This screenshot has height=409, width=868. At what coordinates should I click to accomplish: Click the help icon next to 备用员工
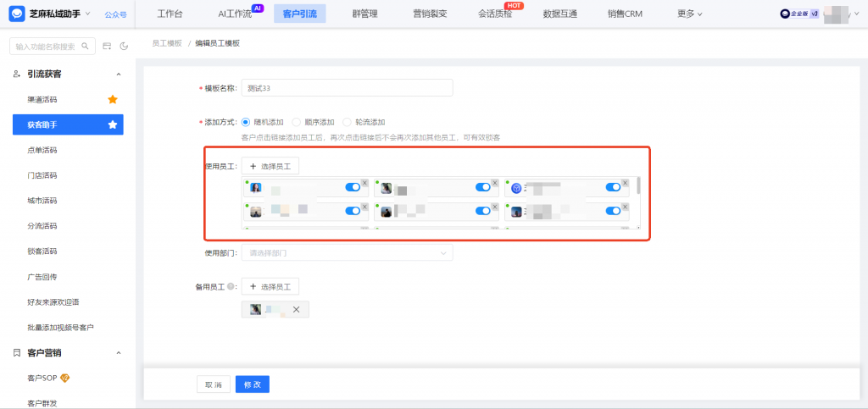(x=231, y=287)
